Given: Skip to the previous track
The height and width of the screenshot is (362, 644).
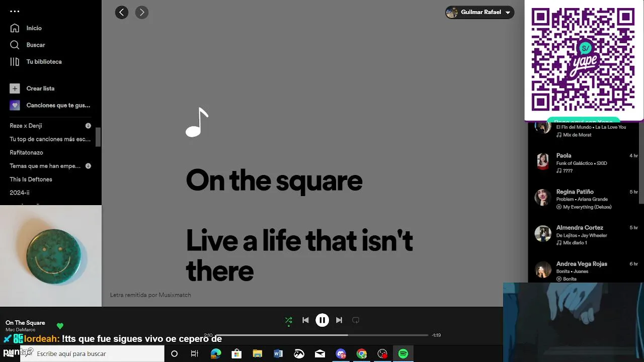Looking at the screenshot, I should click(305, 320).
